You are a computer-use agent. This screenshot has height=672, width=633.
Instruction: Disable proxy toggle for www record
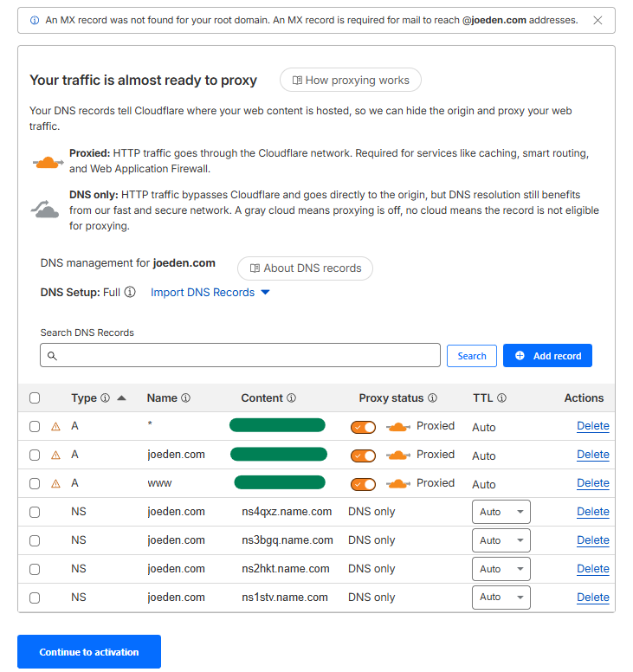(x=364, y=484)
